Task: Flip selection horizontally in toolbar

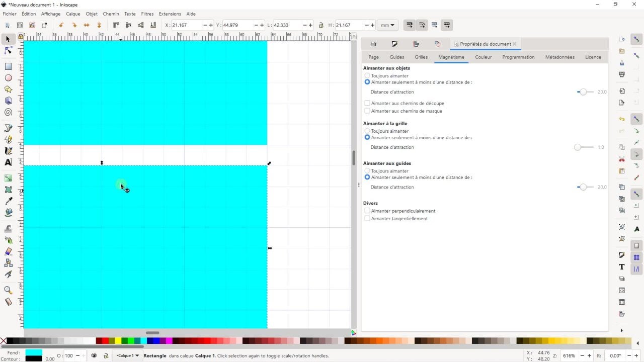Action: pos(87,25)
